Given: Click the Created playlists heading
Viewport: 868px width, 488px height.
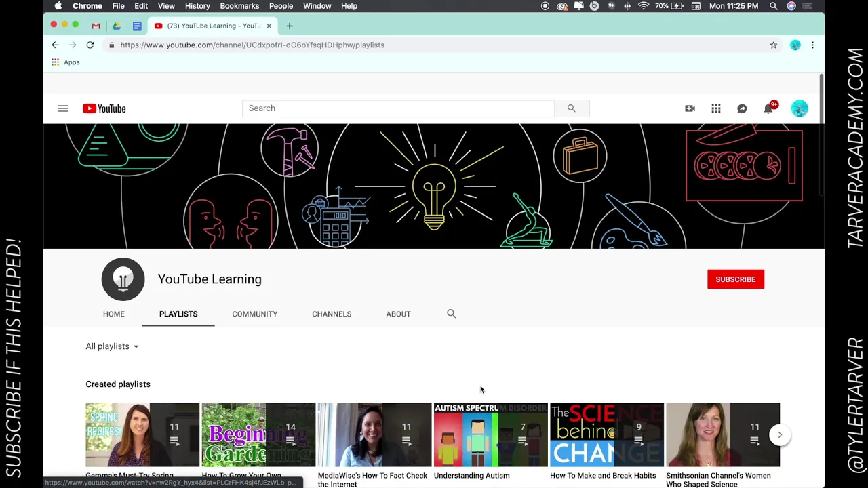Looking at the screenshot, I should 118,384.
